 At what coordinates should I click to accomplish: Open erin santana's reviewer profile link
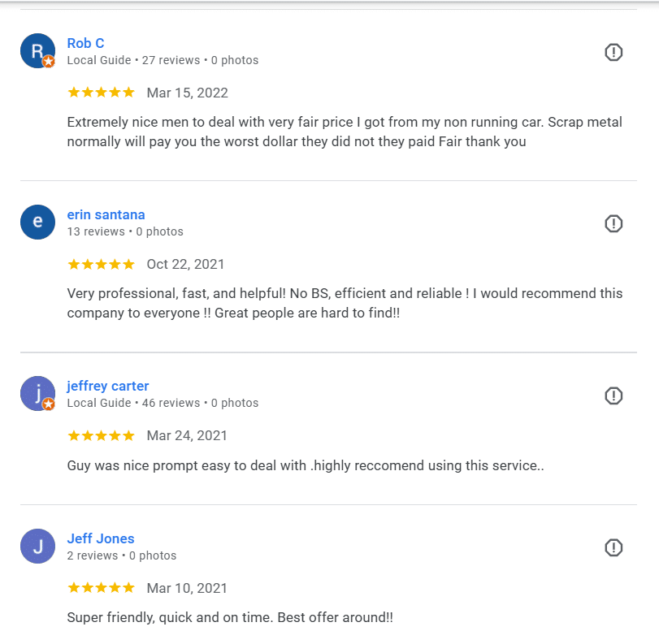106,214
